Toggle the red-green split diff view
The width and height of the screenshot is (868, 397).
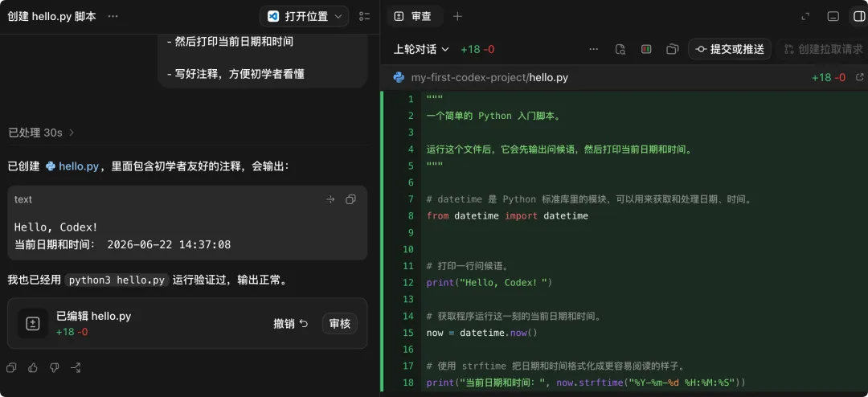click(646, 49)
